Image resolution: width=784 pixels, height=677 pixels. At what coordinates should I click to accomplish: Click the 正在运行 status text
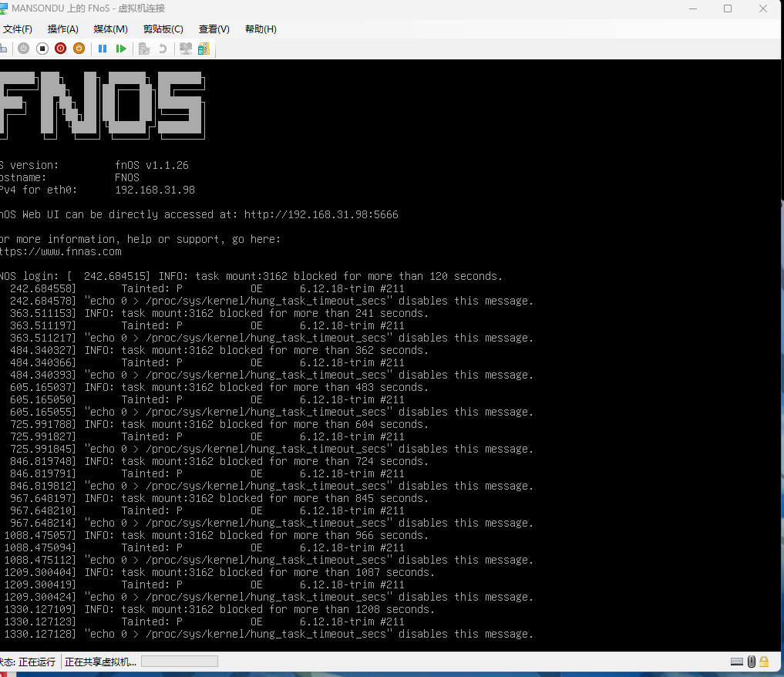pos(37,662)
